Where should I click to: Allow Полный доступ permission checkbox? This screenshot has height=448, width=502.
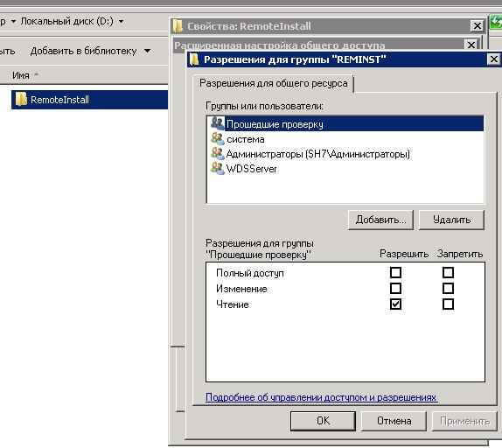395,272
